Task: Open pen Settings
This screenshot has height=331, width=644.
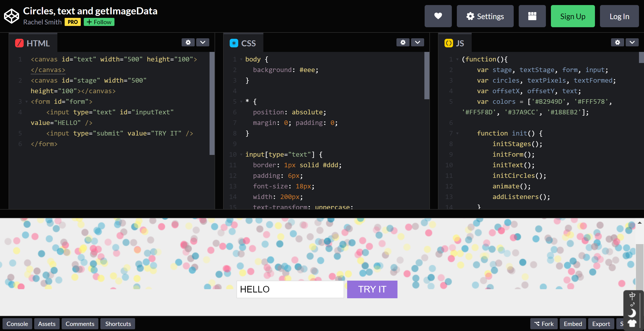Action: 485,16
